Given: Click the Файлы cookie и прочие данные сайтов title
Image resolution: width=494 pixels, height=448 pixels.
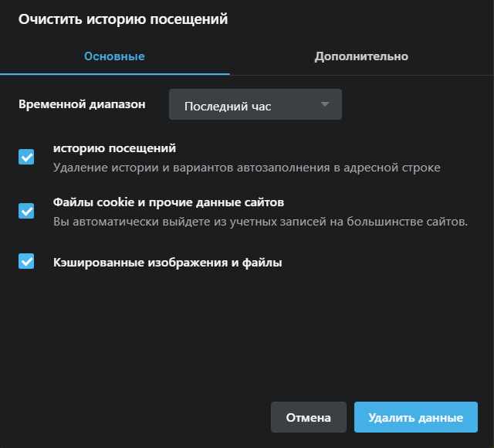Looking at the screenshot, I should pos(169,202).
